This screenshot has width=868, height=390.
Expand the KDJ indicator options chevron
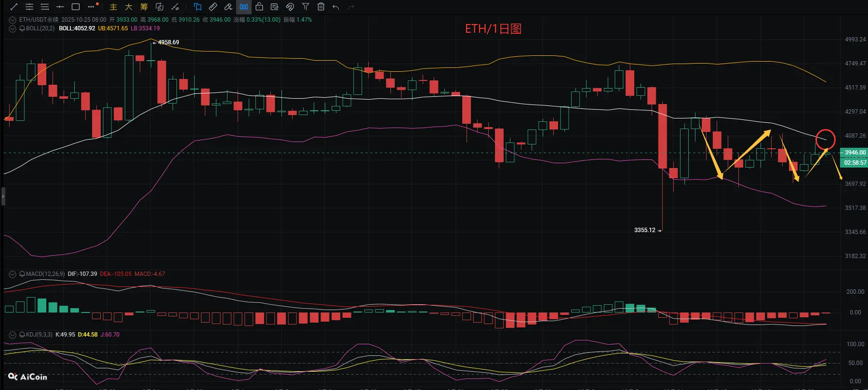[13, 335]
